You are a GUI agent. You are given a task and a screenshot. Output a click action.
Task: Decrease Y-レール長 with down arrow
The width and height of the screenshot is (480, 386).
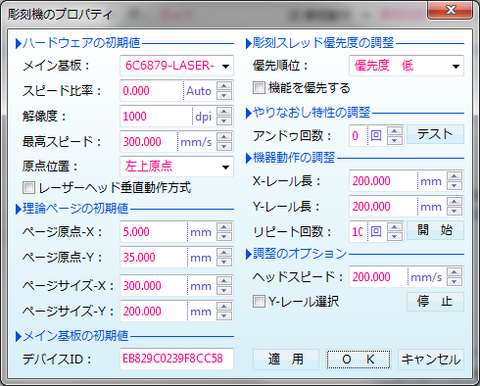(x=455, y=211)
